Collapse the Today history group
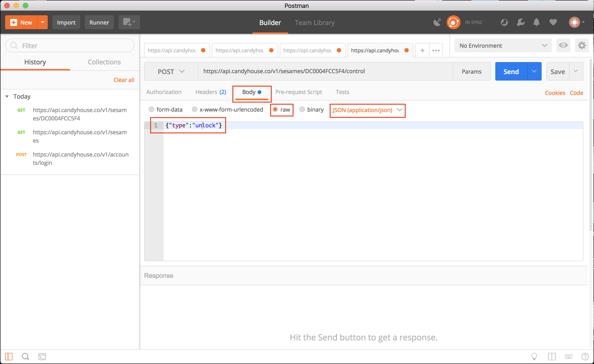The width and height of the screenshot is (594, 364). [x=7, y=97]
